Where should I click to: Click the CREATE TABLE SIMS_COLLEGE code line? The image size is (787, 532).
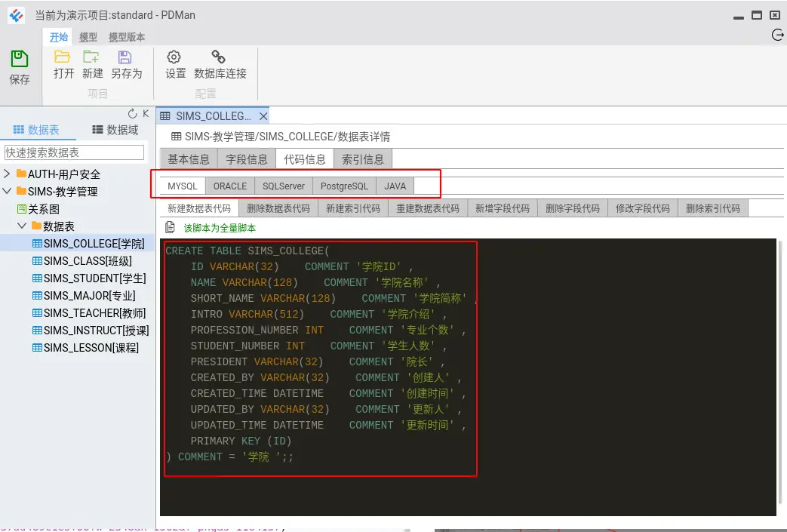247,251
